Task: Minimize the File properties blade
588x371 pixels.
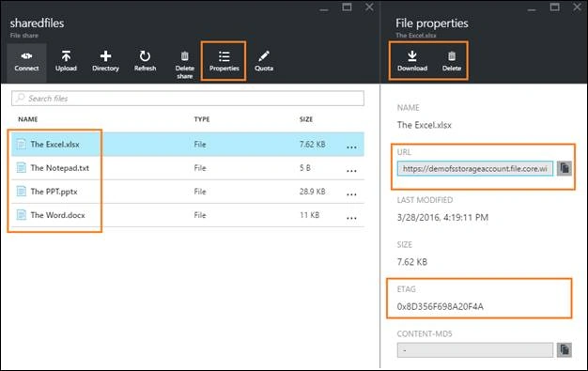Action: point(532,8)
